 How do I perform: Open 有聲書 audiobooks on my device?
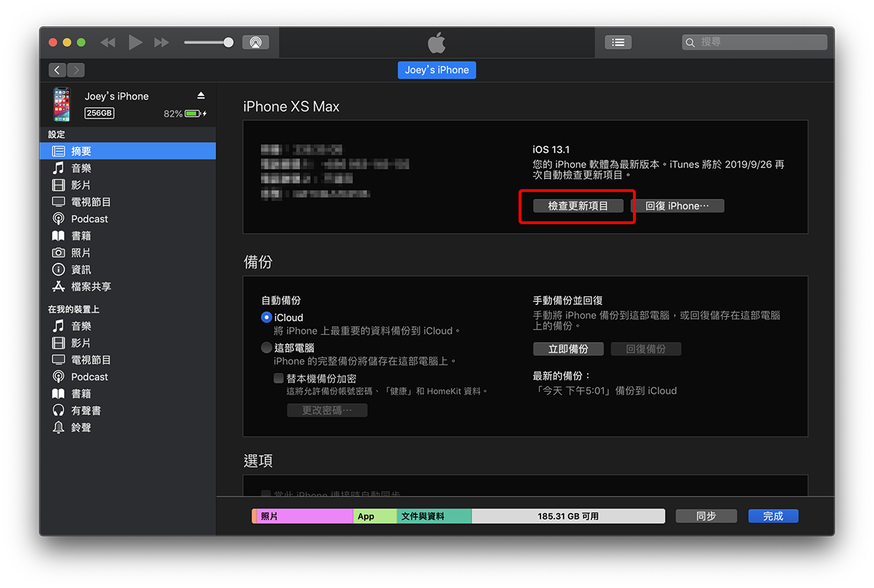pos(86,411)
